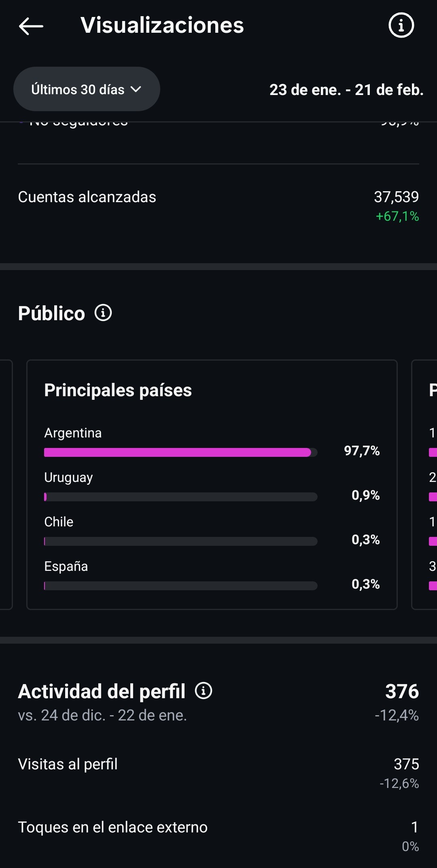
Task: Tap the Actividad del perfil heading
Action: 102,691
